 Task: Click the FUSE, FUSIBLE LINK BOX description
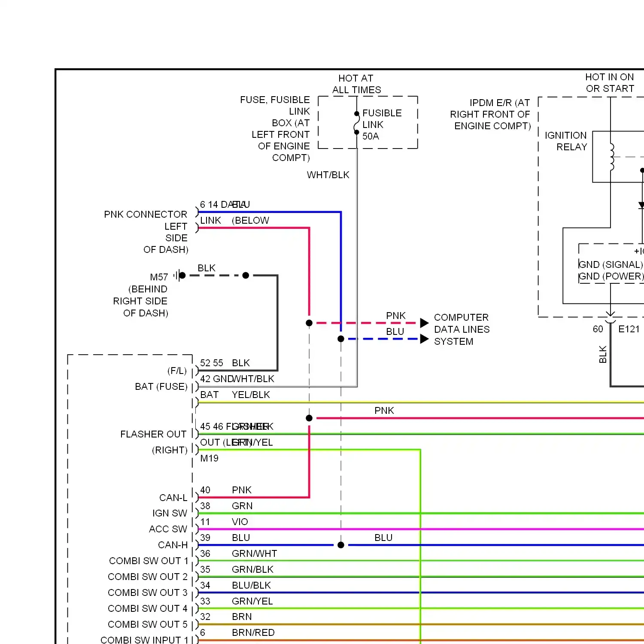pos(275,129)
